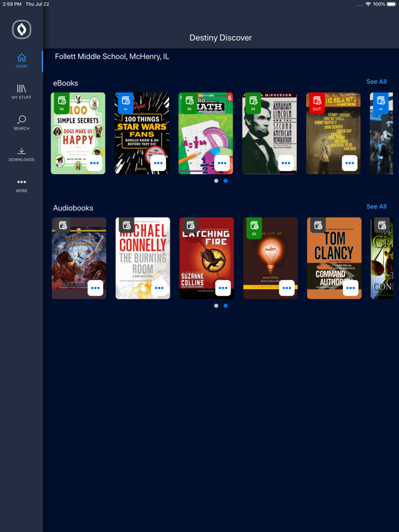Click Follett Middle School, McHenry, IL text
The width and height of the screenshot is (399, 532).
tap(112, 57)
